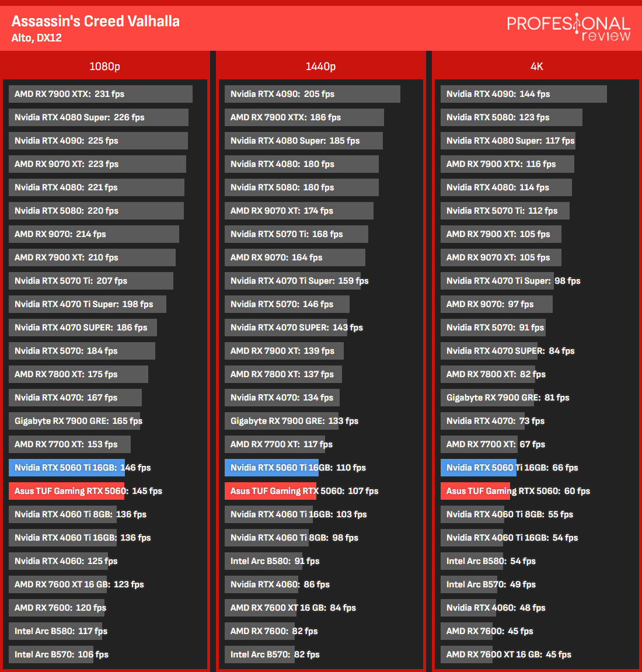Click AMD RX 7900 XTX: 116 fps bar
Image resolution: width=642 pixels, height=672 pixels.
coord(507,164)
